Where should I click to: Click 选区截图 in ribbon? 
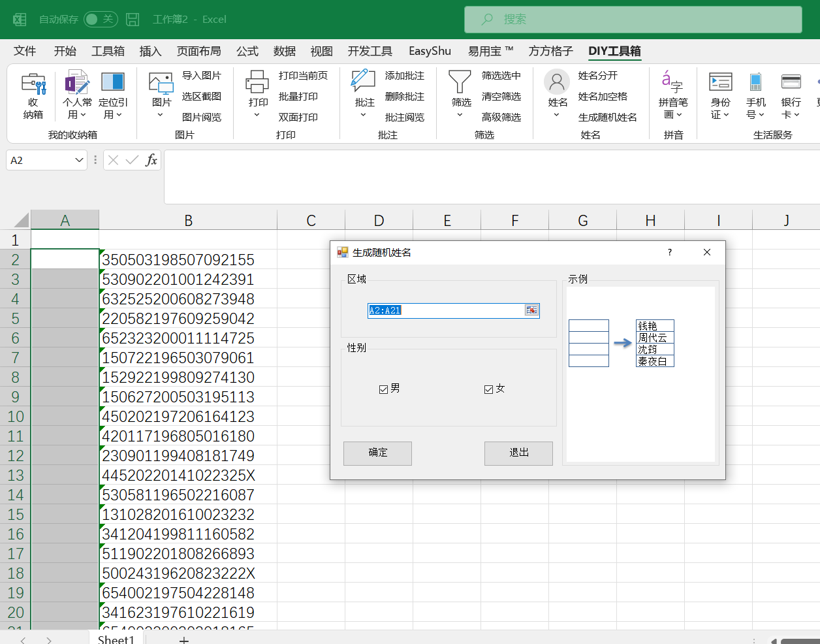pyautogui.click(x=202, y=97)
